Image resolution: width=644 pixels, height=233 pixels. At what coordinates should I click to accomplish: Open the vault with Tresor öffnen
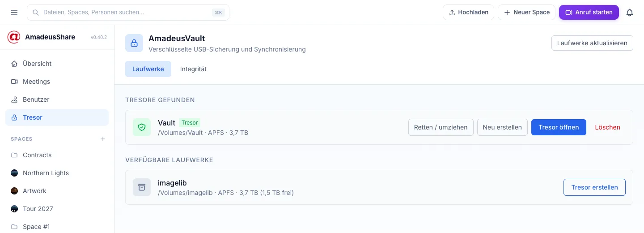(x=559, y=127)
